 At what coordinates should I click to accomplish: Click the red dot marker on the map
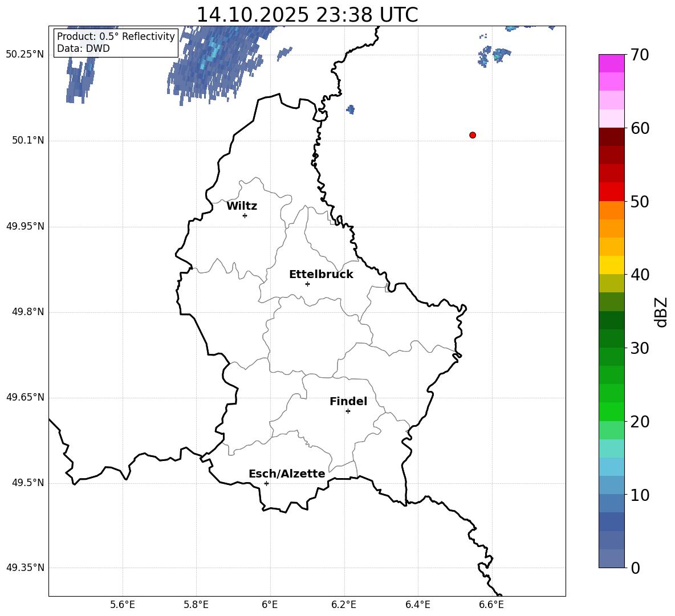coord(473,135)
